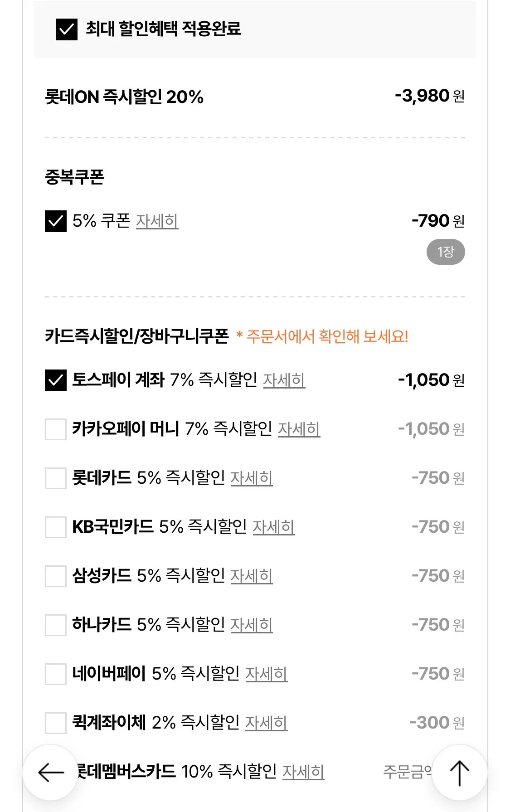View 자세히 for 롯데카드 discount
The height and width of the screenshot is (812, 510).
point(253,479)
